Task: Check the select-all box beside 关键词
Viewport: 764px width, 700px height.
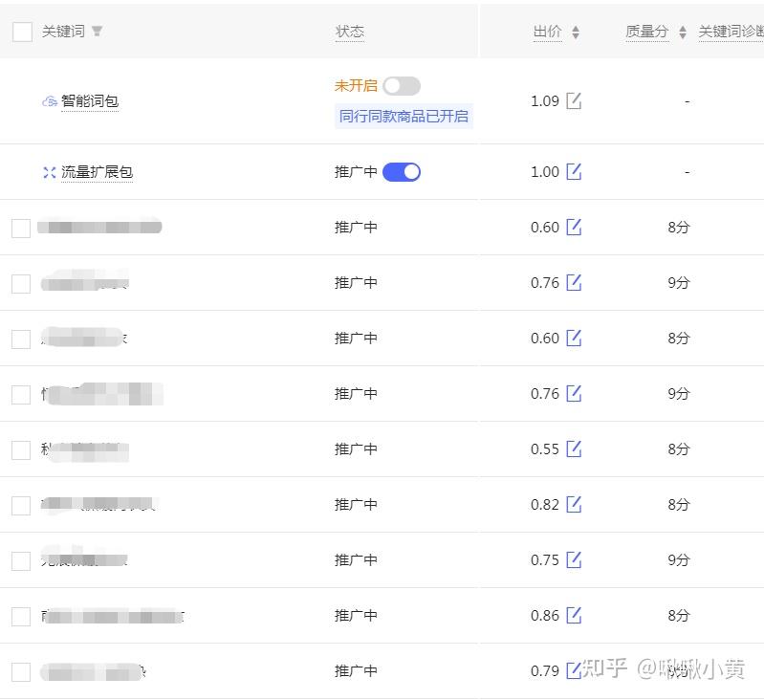Action: pyautogui.click(x=22, y=32)
